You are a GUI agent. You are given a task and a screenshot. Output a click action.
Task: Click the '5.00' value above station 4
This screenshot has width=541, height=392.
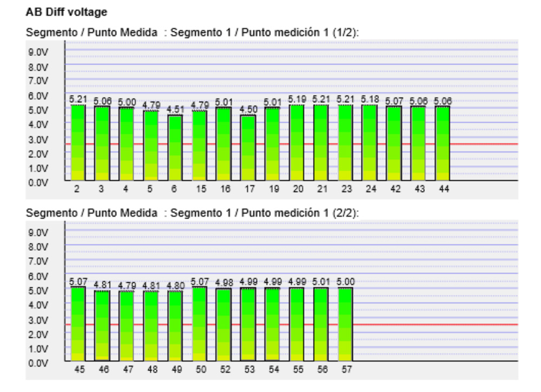[x=126, y=102]
